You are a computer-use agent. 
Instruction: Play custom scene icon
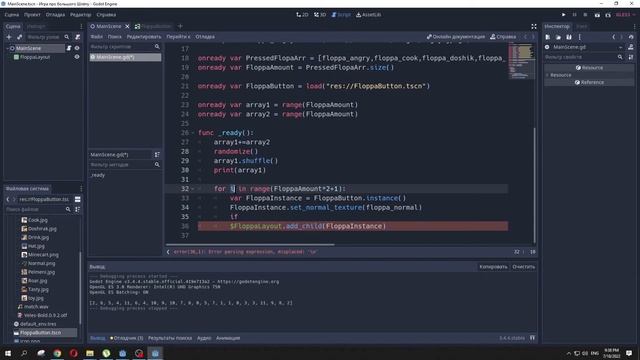[608, 15]
